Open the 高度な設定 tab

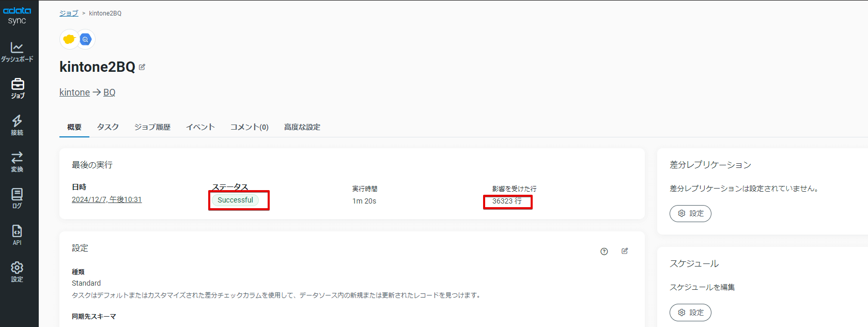[302, 127]
